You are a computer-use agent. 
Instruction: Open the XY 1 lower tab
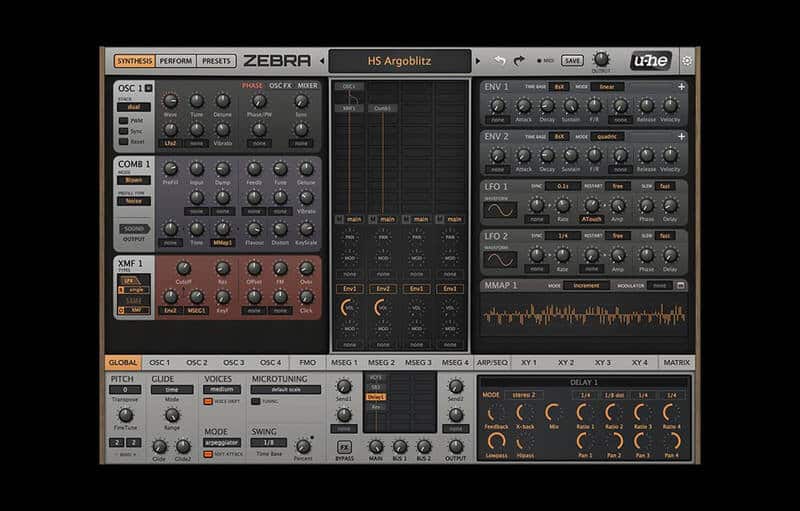point(529,362)
